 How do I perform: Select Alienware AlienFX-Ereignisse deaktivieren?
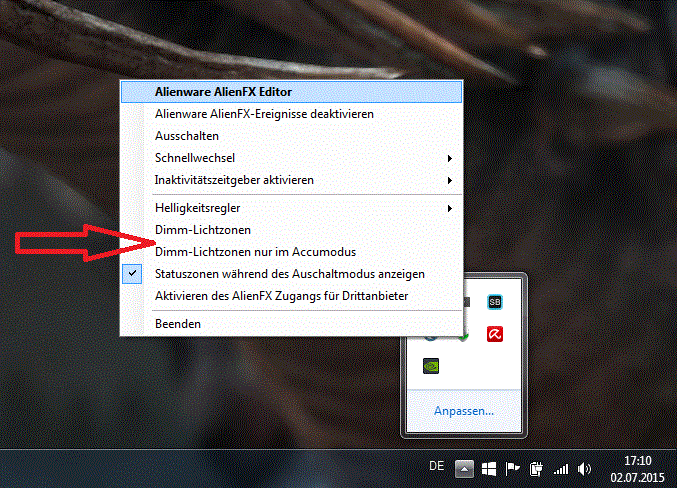pyautogui.click(x=264, y=114)
